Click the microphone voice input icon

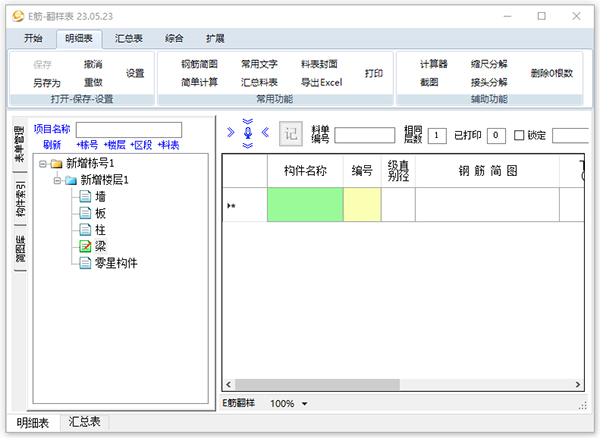pos(248,133)
